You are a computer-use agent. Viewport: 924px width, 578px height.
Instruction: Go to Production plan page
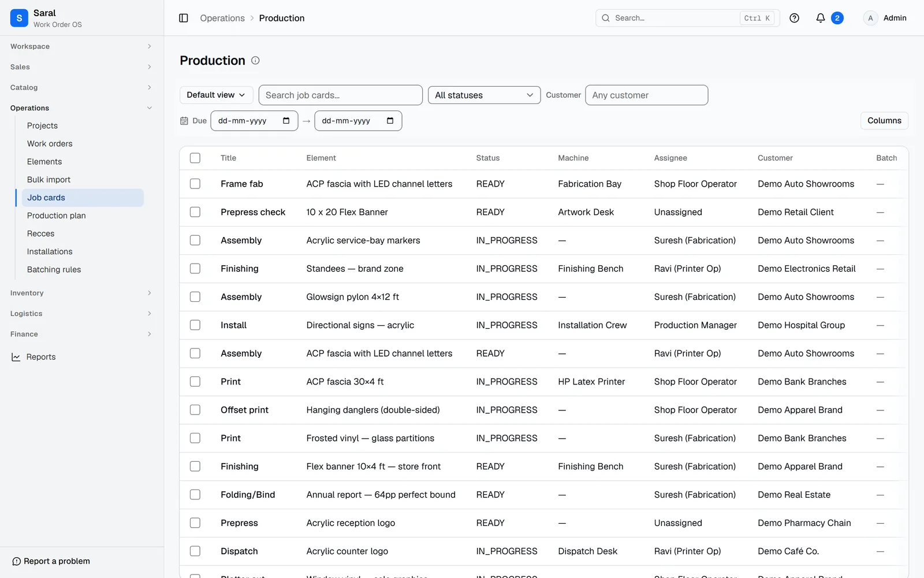(x=83, y=216)
